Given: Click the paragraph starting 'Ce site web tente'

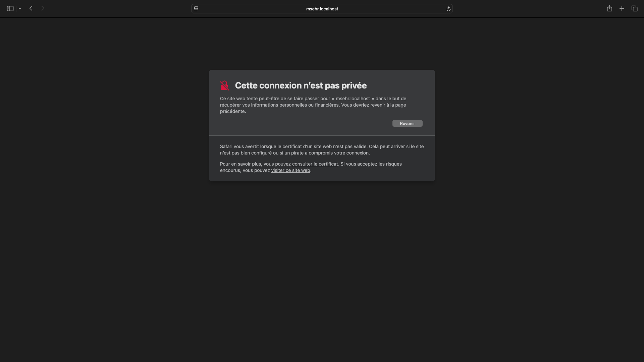Looking at the screenshot, I should tap(313, 105).
